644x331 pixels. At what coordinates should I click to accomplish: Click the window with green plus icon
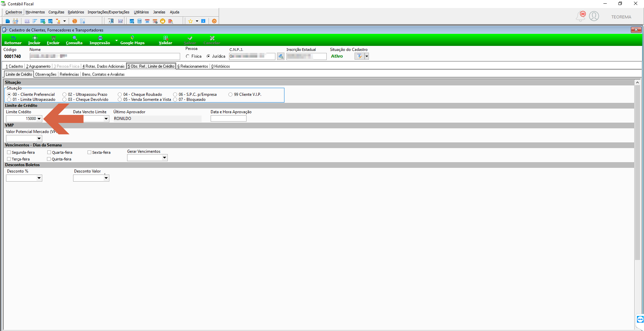tap(43, 21)
